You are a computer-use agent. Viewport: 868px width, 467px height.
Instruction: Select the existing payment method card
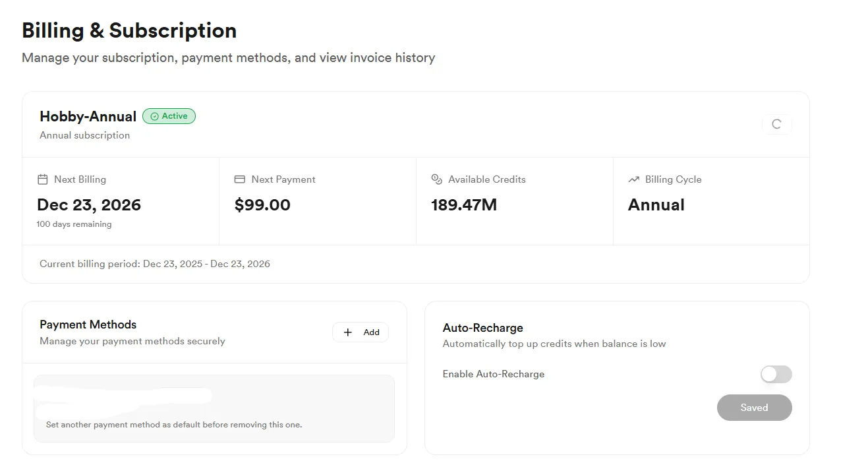tap(214, 408)
